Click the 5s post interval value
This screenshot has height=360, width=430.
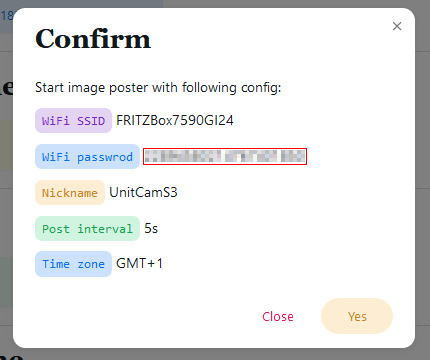(x=151, y=228)
